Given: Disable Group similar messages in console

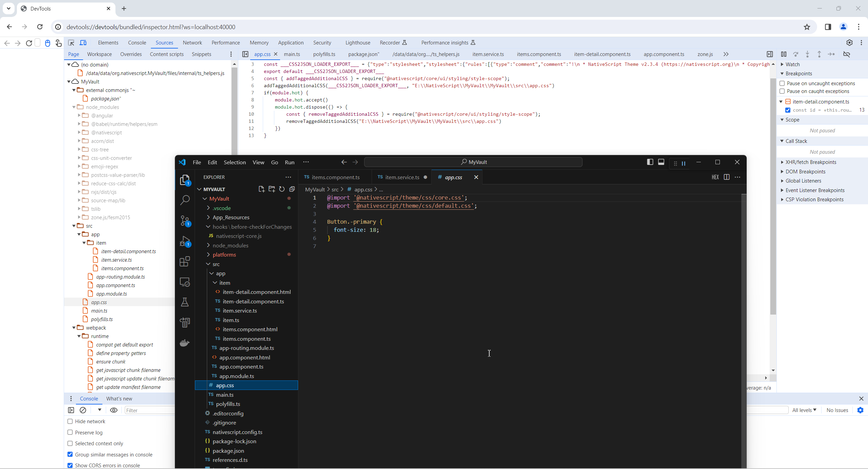Looking at the screenshot, I should tap(70, 454).
